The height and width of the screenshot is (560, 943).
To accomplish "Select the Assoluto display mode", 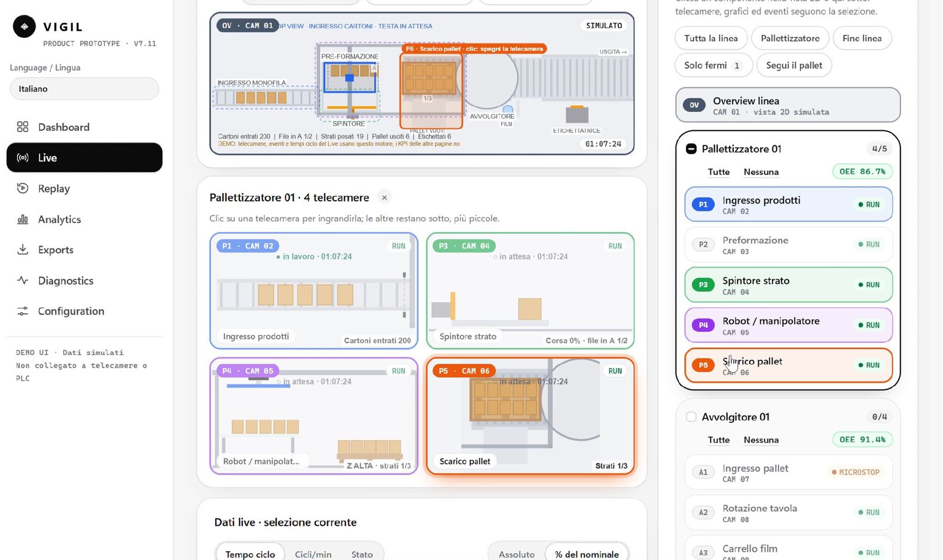I will point(516,554).
